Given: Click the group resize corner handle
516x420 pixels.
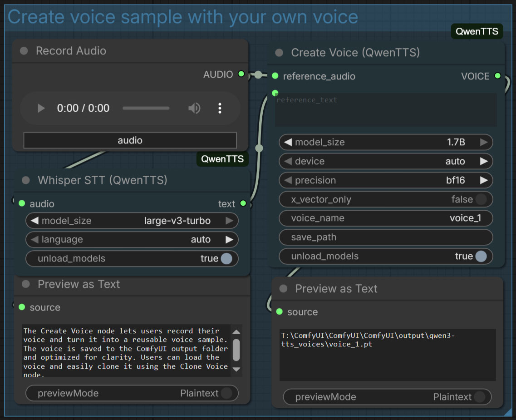Looking at the screenshot, I should (x=508, y=412).
